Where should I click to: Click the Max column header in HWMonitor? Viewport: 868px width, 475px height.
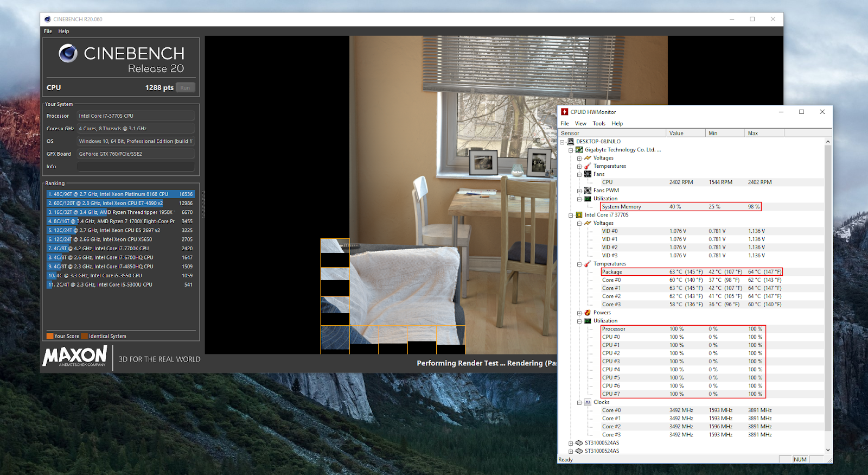click(764, 133)
